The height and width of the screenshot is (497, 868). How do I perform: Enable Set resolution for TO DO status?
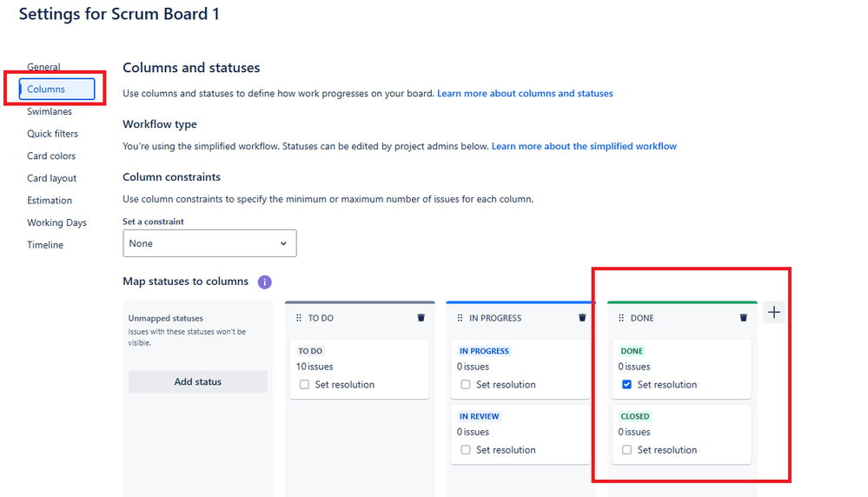(x=304, y=385)
